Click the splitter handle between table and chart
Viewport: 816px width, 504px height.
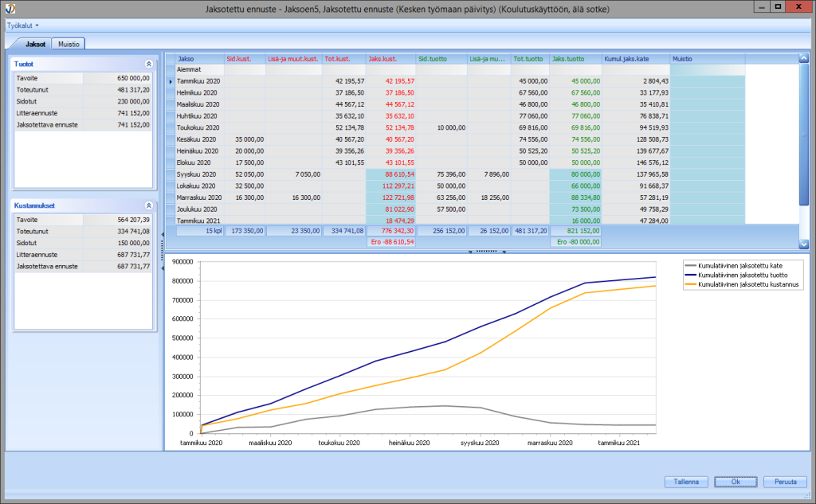[487, 252]
